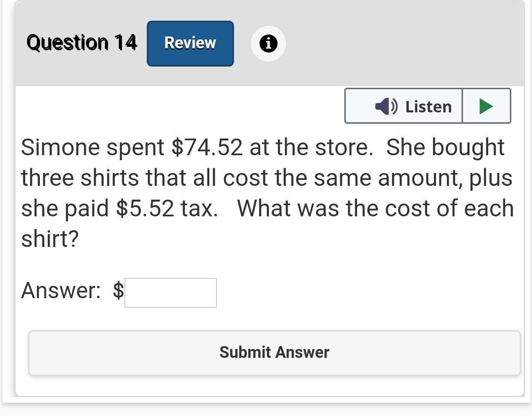
Task: Click the $74.52 amount in question
Action: [207, 147]
